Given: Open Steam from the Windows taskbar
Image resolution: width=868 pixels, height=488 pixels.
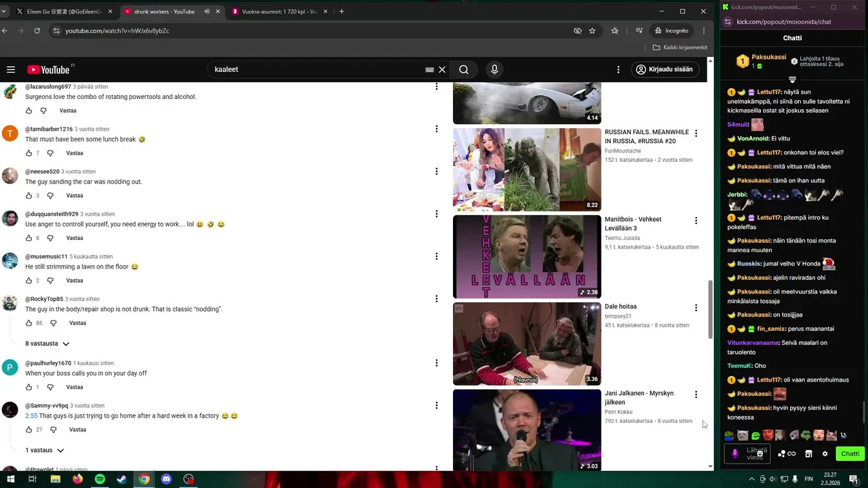Looking at the screenshot, I should tap(122, 479).
